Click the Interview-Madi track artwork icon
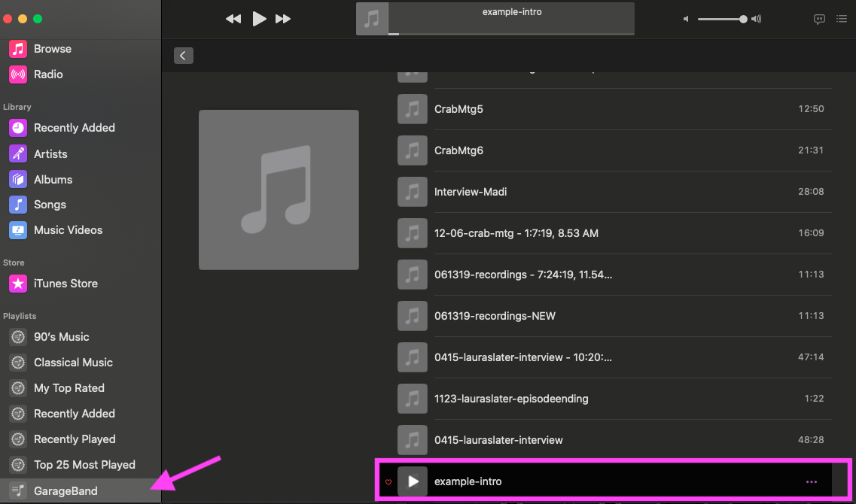 (x=413, y=192)
